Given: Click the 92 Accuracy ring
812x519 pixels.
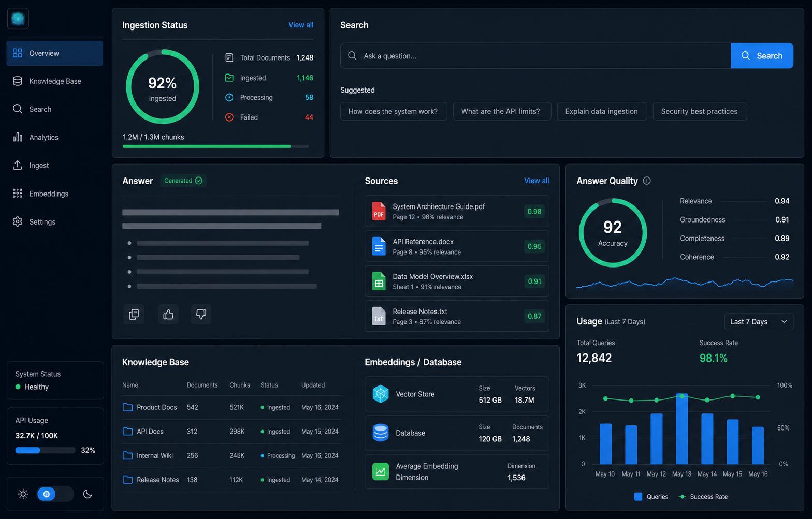Looking at the screenshot, I should pos(613,233).
